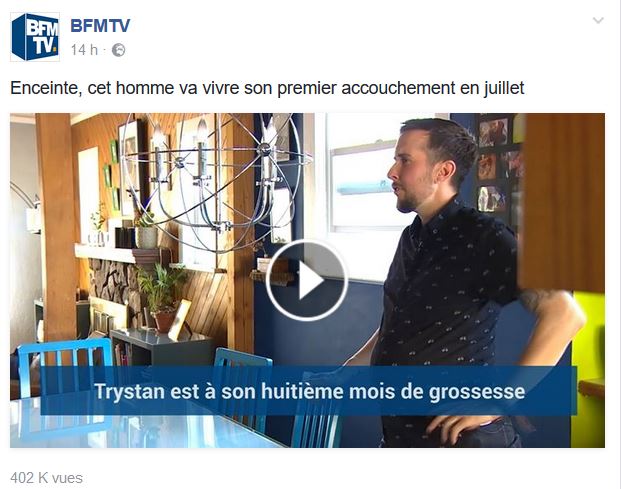Click the post text about accouchement en juillet
The height and width of the screenshot is (489, 621).
[x=267, y=88]
